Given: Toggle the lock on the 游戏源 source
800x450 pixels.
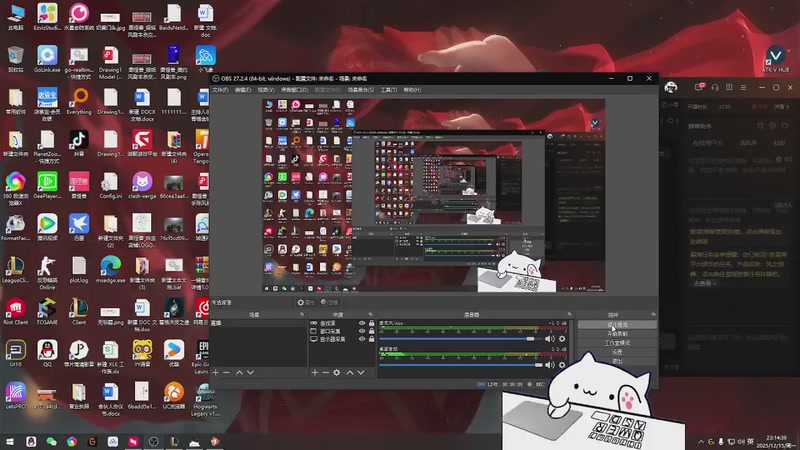Looking at the screenshot, I should [x=371, y=323].
